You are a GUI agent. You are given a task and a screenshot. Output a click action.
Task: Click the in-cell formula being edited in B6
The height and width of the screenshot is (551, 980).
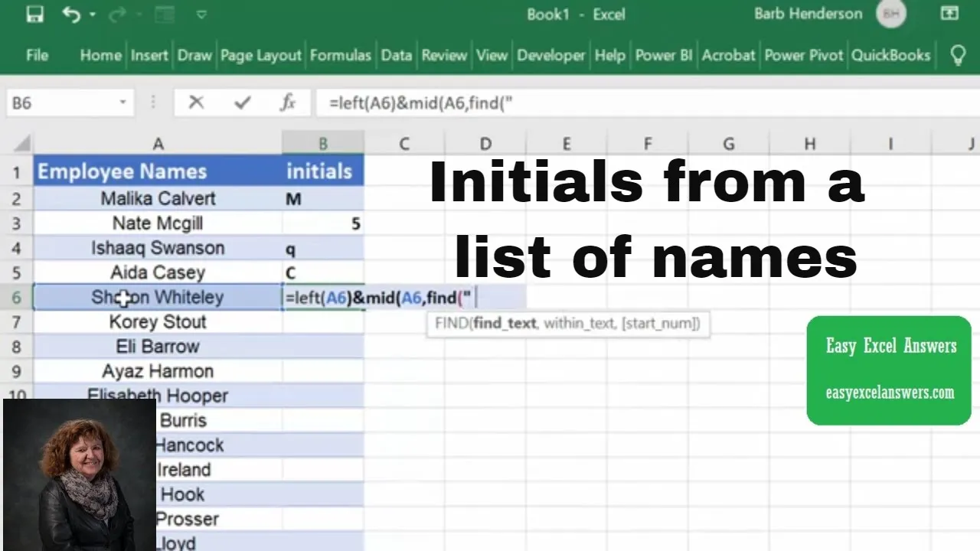[378, 298]
